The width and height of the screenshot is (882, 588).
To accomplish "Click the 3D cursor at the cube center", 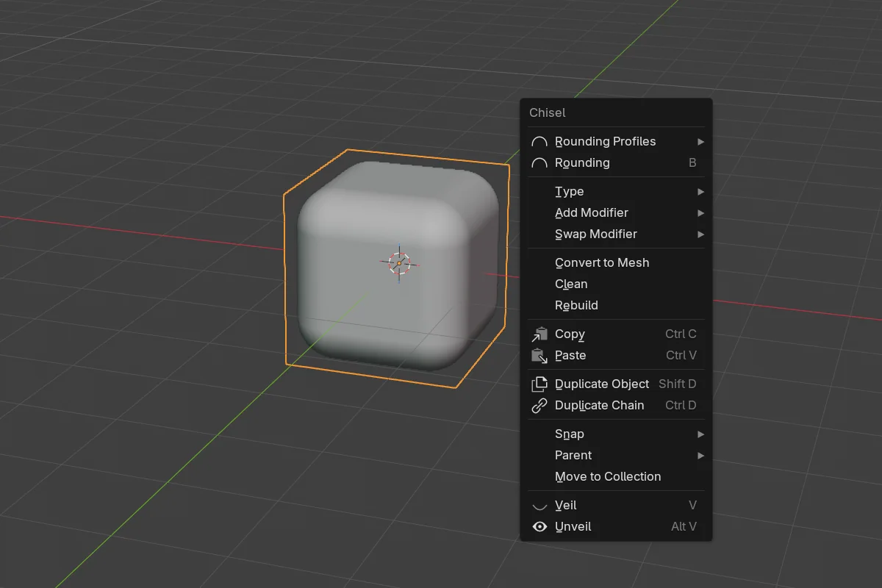I will point(399,262).
